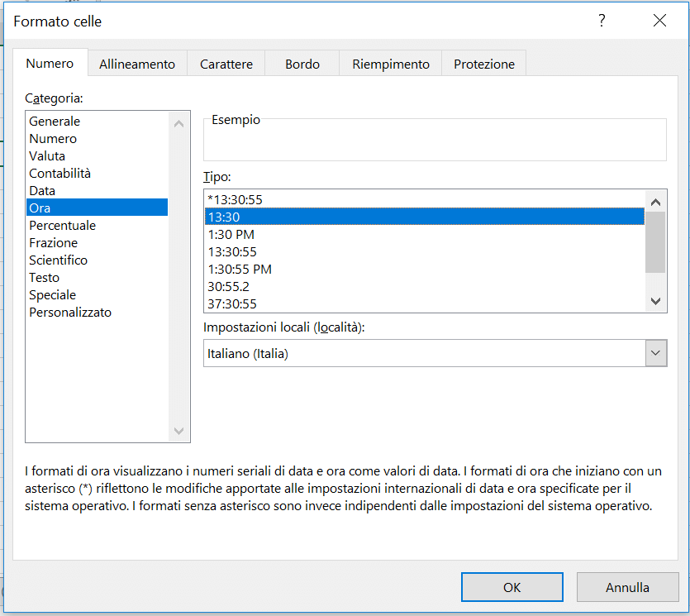Choose the Scientifico category

98,260
